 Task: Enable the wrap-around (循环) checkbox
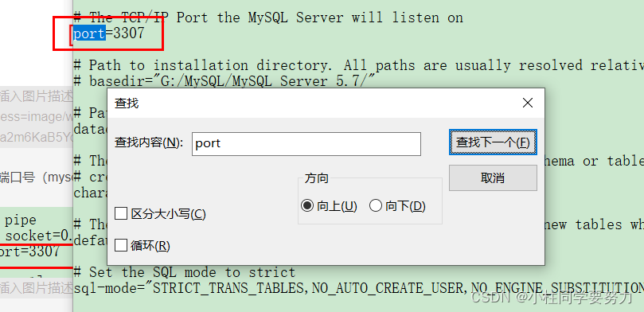pos(121,245)
